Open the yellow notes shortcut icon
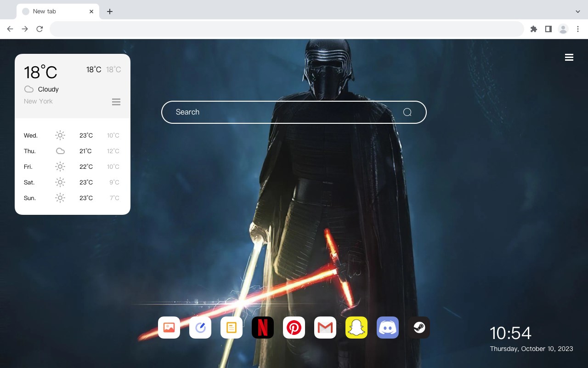Image resolution: width=588 pixels, height=368 pixels. 232,328
